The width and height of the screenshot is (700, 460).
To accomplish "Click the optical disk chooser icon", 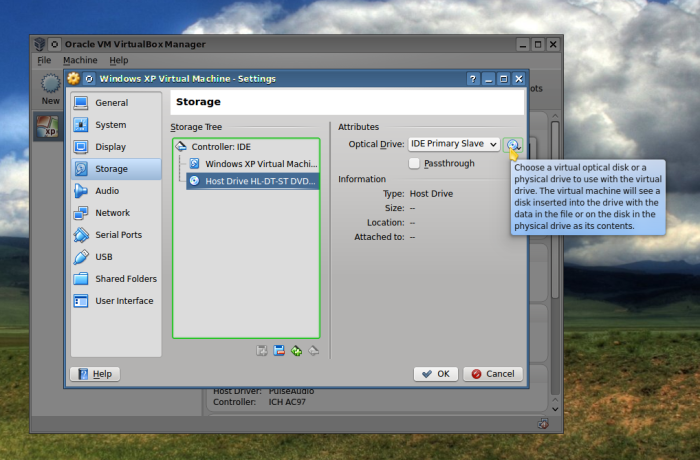I will coord(513,144).
